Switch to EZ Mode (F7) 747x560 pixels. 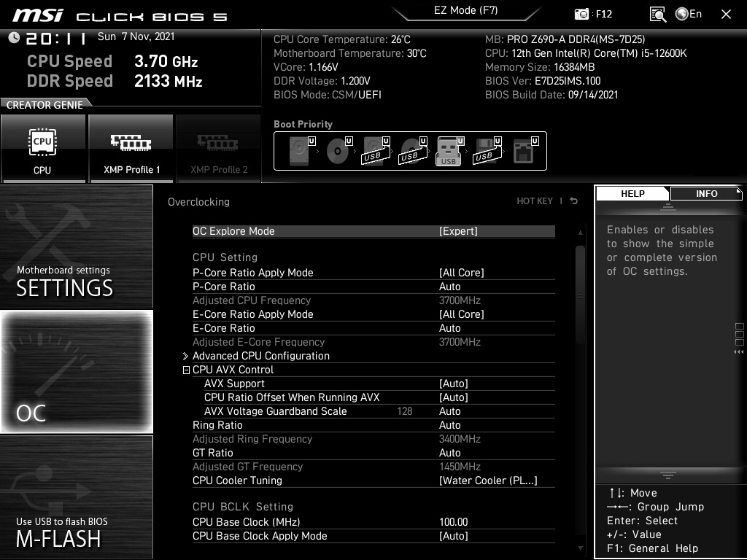click(466, 10)
